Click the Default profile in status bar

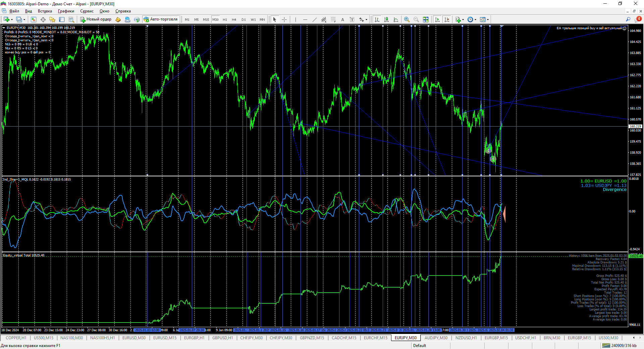coord(420,346)
